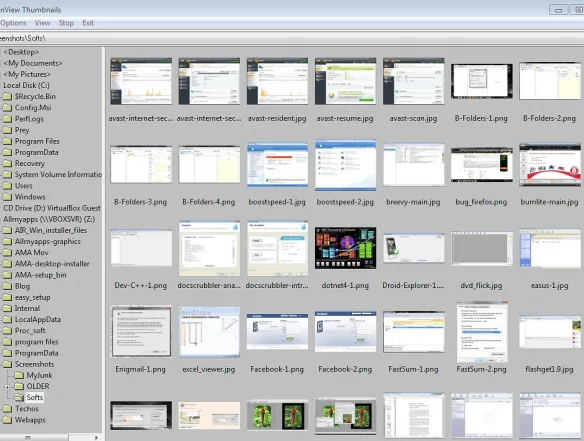This screenshot has width=584, height=441.
Task: Click the Blog folder icon
Action: tap(7, 286)
